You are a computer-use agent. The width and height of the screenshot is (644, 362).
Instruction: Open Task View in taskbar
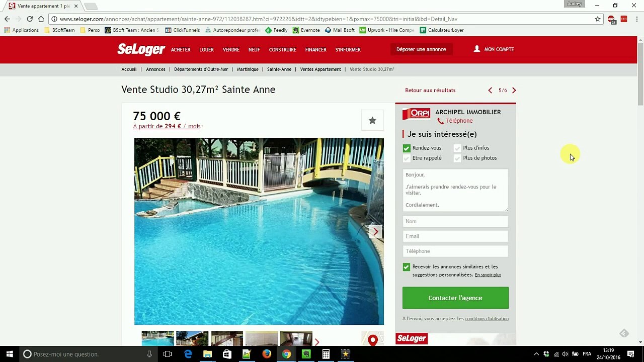[168, 354]
